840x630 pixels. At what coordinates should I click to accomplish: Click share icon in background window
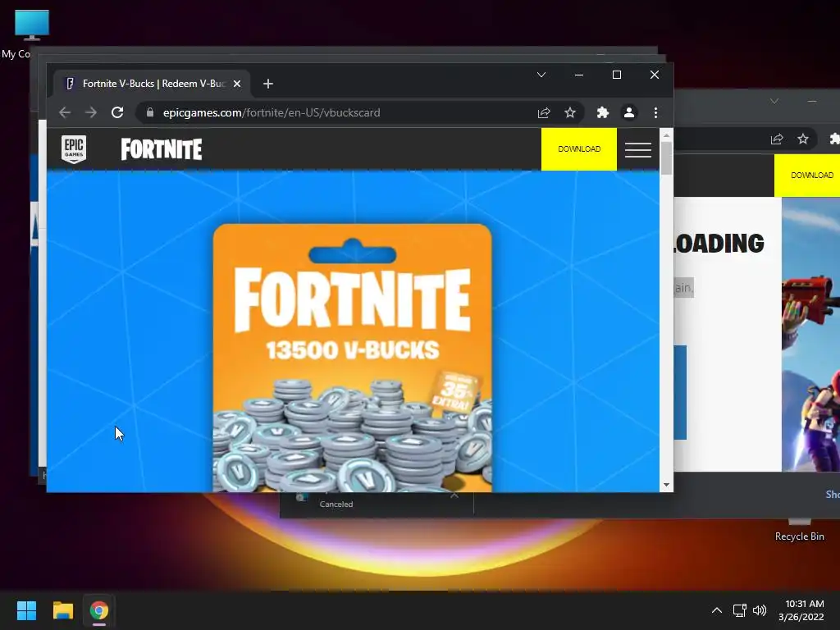tap(777, 139)
